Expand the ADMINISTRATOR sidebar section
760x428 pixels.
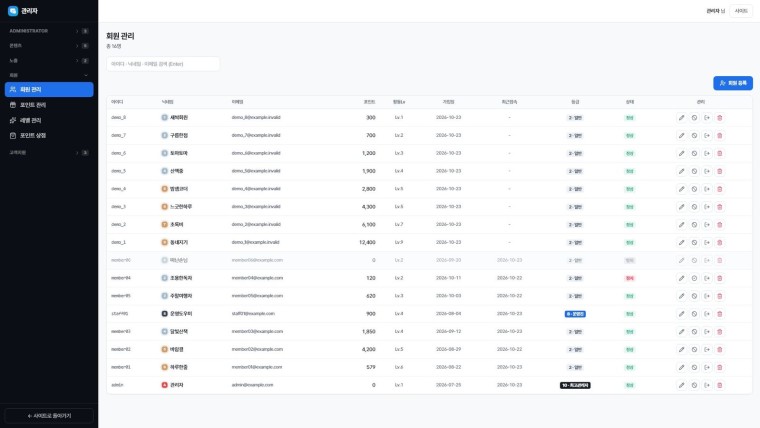(48, 31)
